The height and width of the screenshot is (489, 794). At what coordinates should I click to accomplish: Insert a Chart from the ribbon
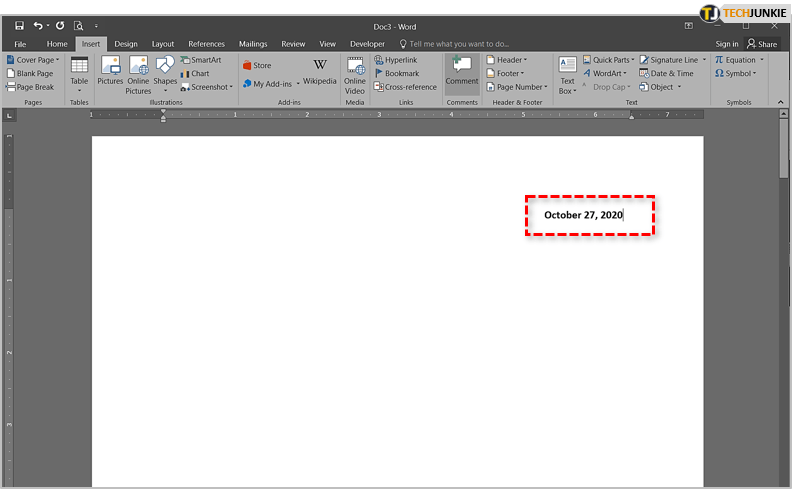(194, 73)
